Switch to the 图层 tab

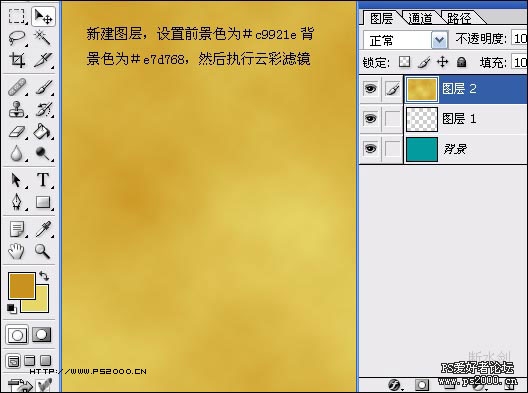click(382, 18)
